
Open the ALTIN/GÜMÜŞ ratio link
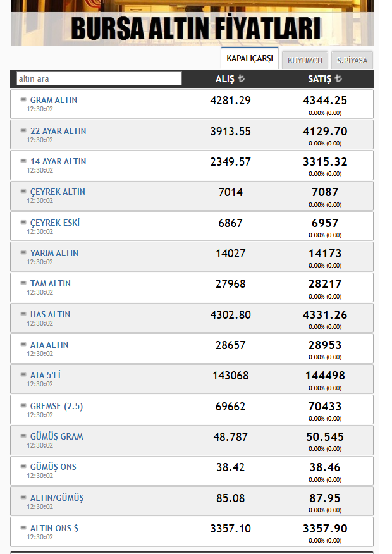tap(57, 498)
